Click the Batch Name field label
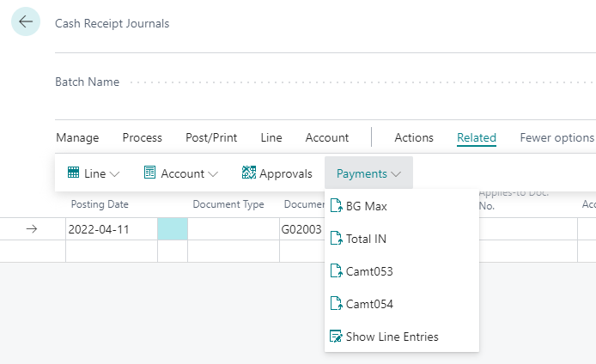Image resolution: width=596 pixels, height=364 pixels. point(88,82)
